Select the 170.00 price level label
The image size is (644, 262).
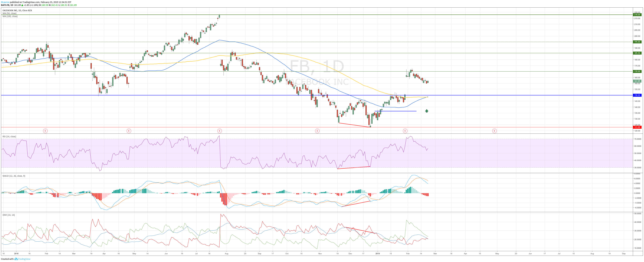637,72
